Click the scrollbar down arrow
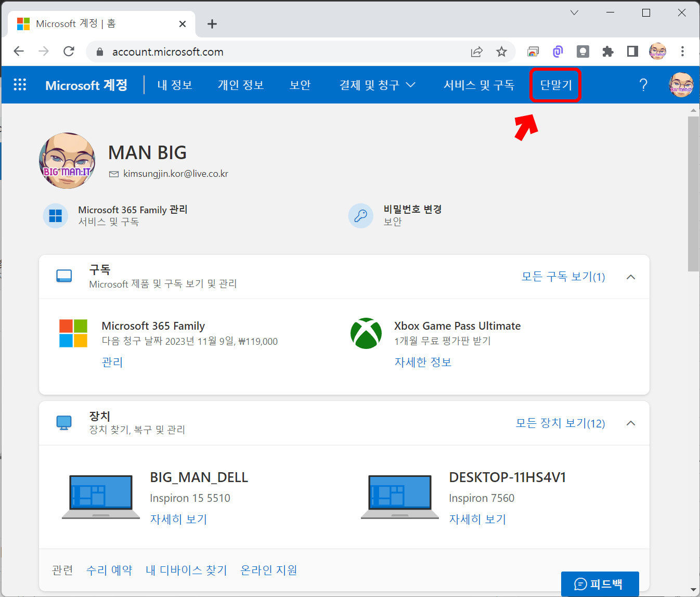 coord(693,590)
